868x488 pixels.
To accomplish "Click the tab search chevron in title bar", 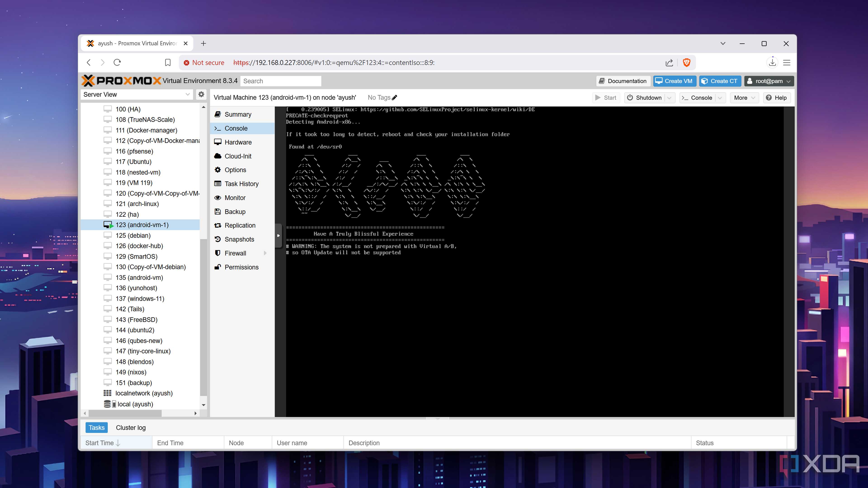I will [x=723, y=43].
